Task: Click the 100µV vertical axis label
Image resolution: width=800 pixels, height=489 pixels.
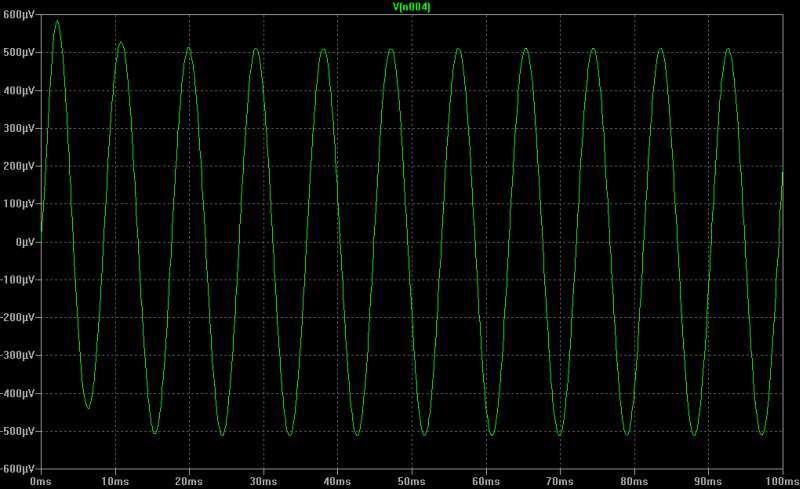Action: click(19, 204)
